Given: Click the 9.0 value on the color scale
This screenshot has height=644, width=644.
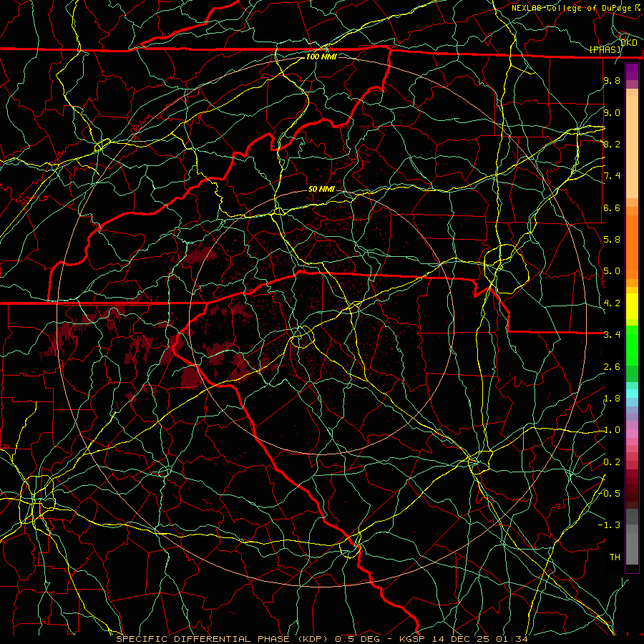Looking at the screenshot, I should coord(612,112).
